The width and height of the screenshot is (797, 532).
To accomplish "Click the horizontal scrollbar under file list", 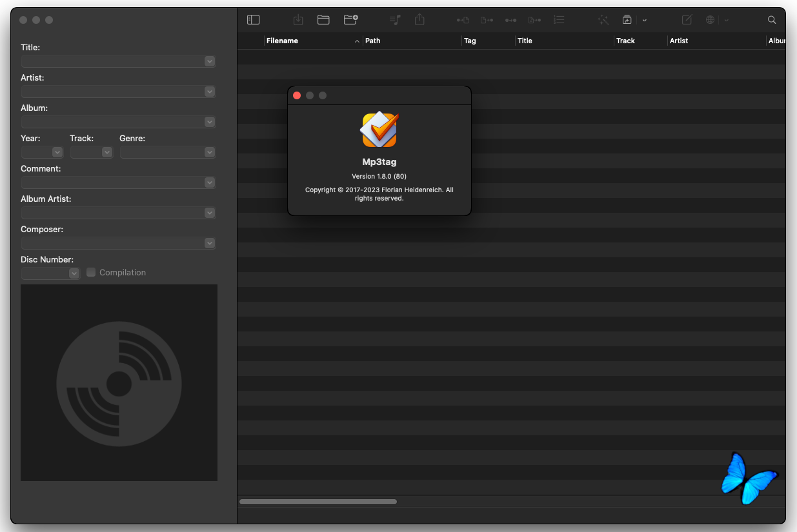I will (318, 502).
